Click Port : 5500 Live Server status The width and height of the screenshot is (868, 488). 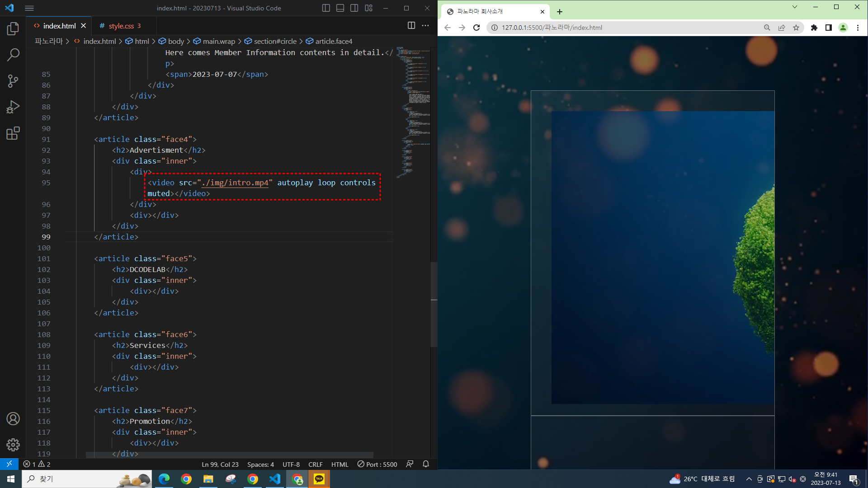377,465
